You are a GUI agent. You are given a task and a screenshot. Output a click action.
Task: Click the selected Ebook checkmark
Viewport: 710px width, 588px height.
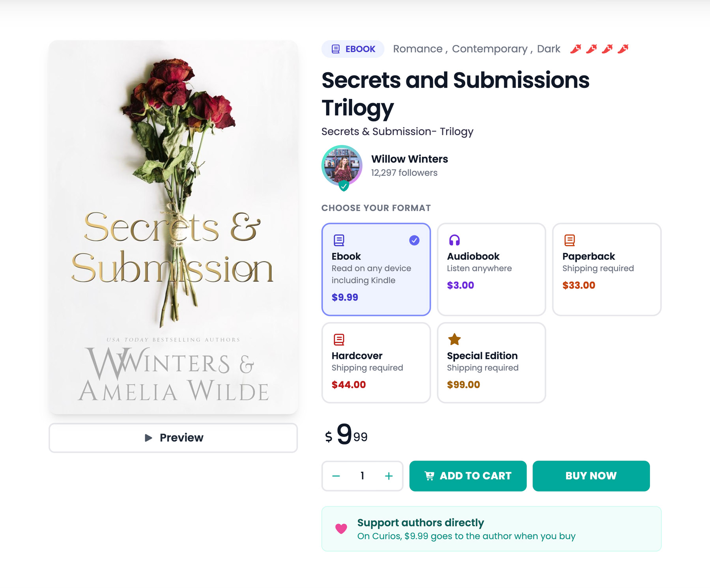coord(414,240)
